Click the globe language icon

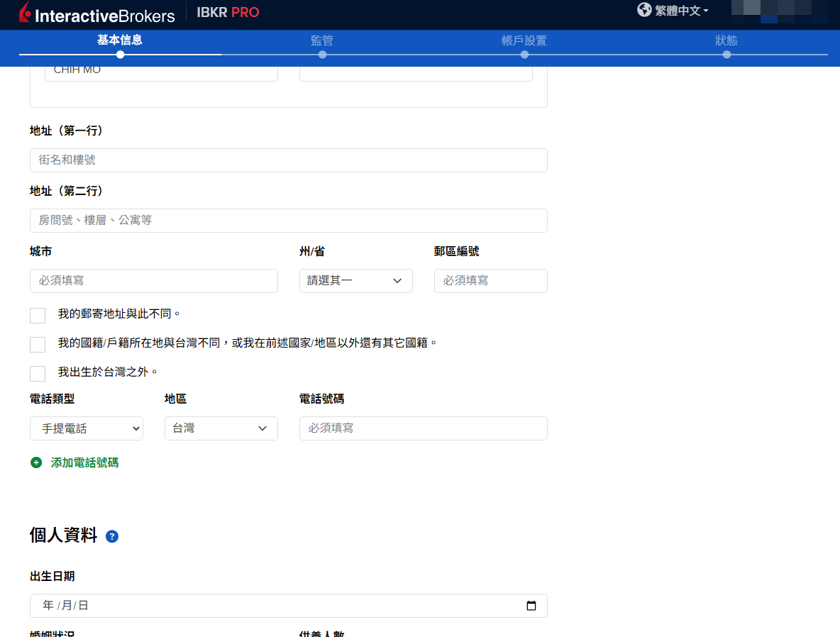point(644,10)
